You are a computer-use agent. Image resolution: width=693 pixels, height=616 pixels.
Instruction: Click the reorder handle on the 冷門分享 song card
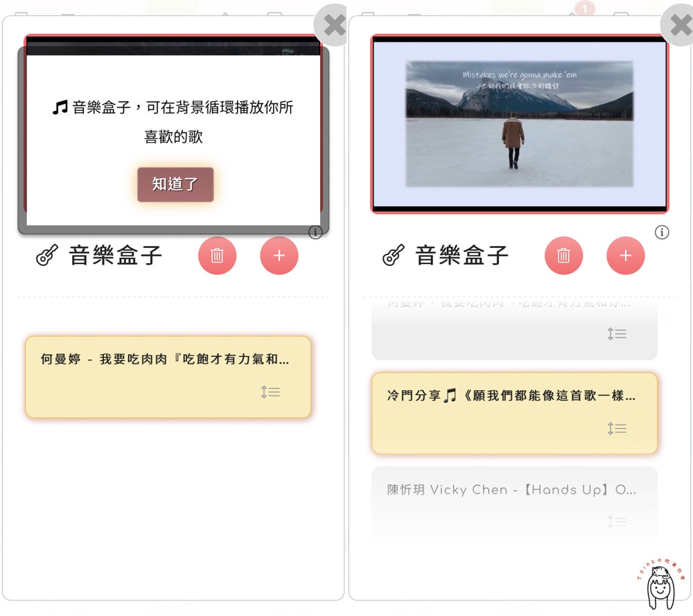coord(617,429)
